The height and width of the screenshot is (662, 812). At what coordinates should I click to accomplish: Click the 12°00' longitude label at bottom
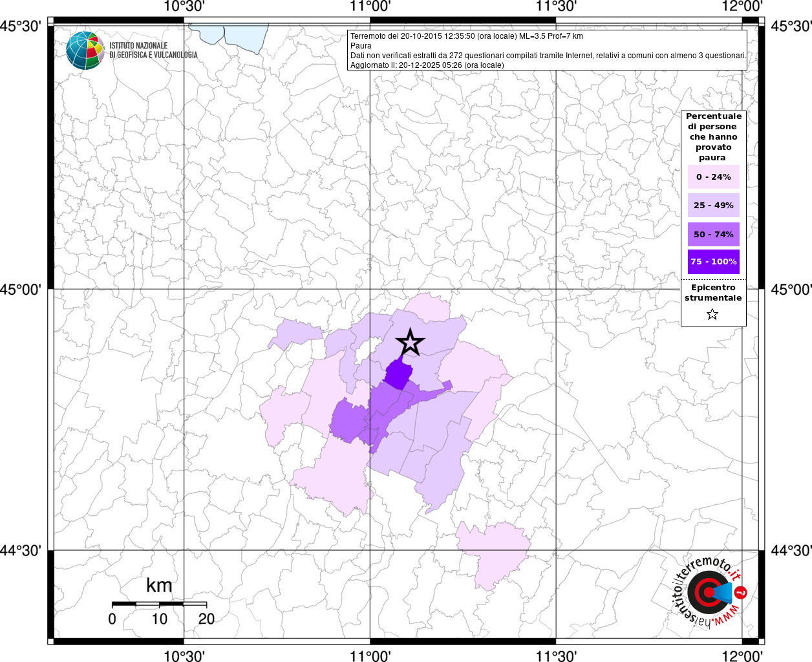click(x=742, y=656)
